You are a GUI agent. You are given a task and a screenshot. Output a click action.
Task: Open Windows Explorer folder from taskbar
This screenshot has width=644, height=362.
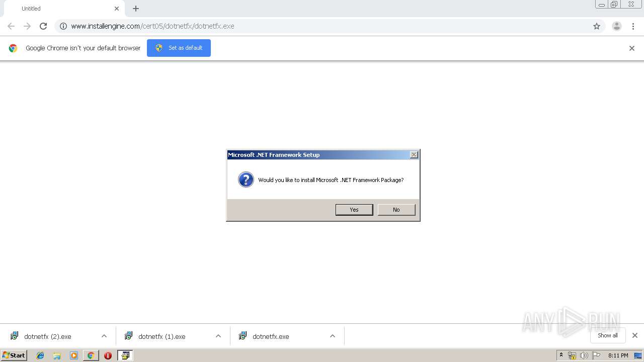(57, 355)
